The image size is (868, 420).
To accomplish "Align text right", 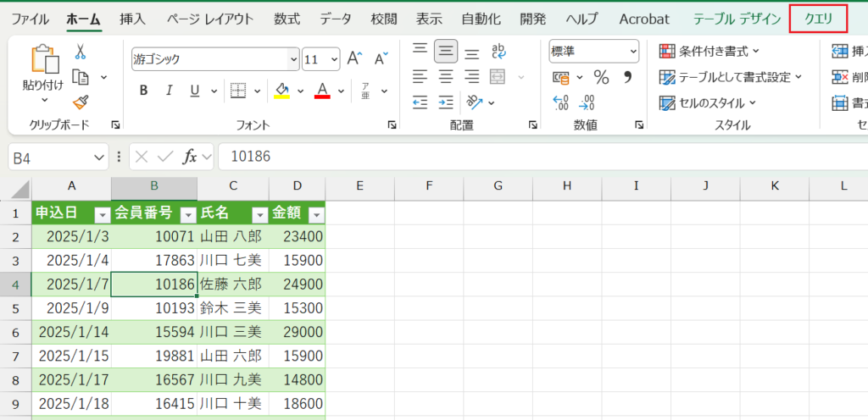I will coord(471,77).
